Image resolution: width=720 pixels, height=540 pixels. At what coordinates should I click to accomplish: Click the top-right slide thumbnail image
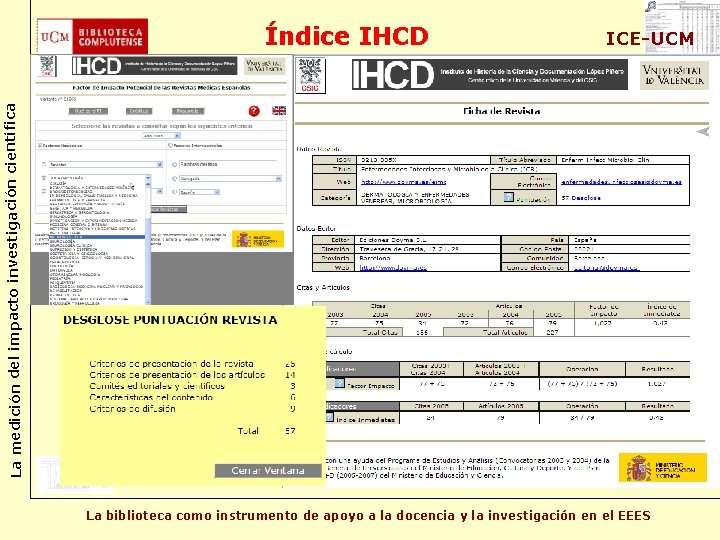pyautogui.click(x=683, y=27)
